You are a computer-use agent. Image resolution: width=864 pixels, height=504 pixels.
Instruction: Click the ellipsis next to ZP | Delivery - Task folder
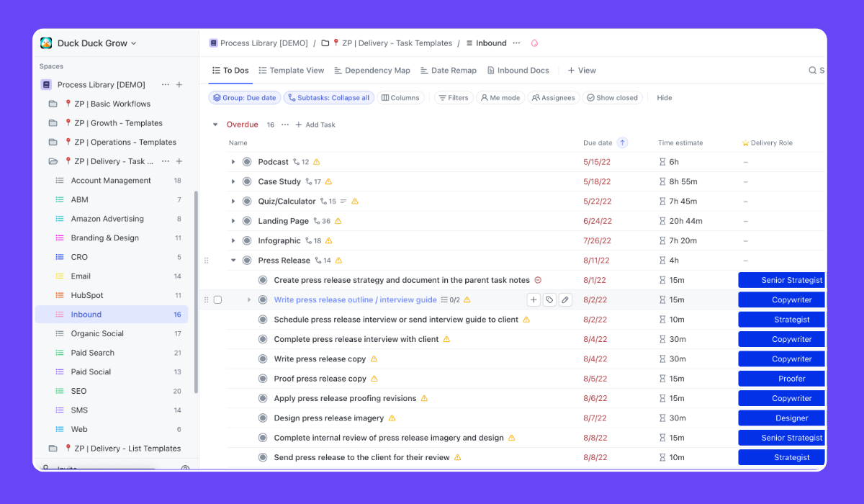tap(164, 161)
